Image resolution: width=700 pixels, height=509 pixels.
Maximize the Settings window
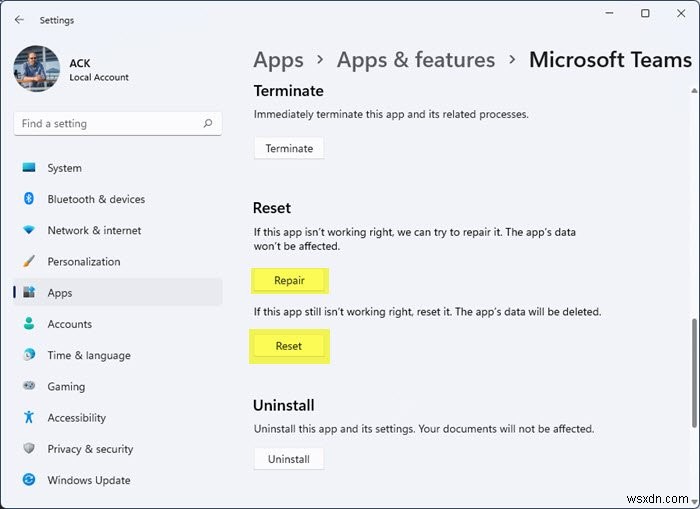point(645,13)
